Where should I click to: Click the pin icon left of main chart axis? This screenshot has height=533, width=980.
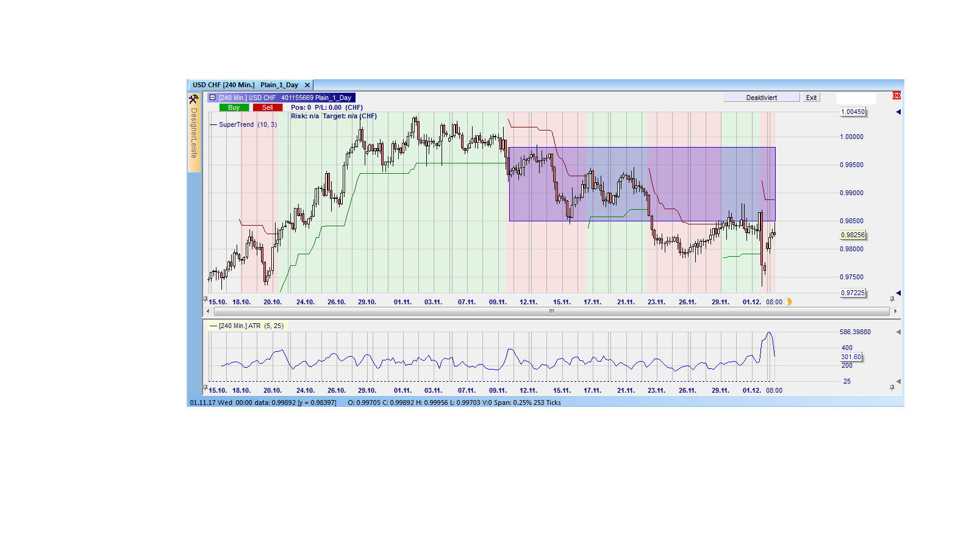206,299
